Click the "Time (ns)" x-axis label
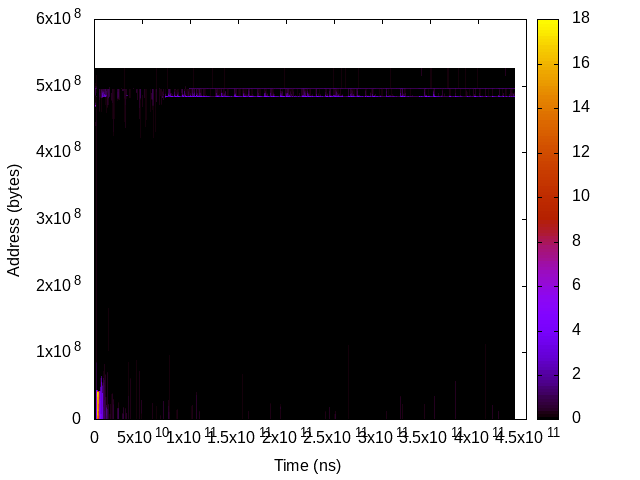Image resolution: width=640 pixels, height=480 pixels. point(307,465)
